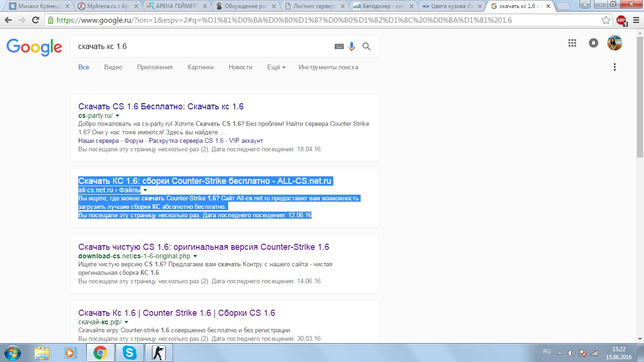Close the Автодилер tab

(412, 7)
